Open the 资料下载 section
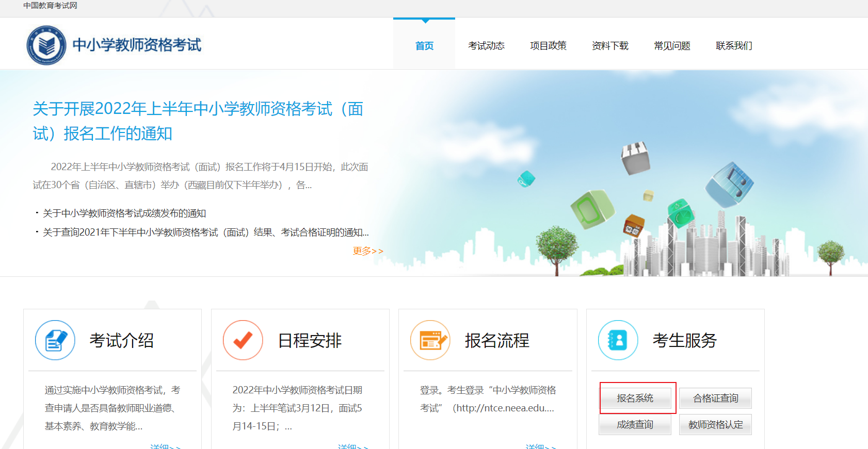The image size is (868, 449). point(610,46)
